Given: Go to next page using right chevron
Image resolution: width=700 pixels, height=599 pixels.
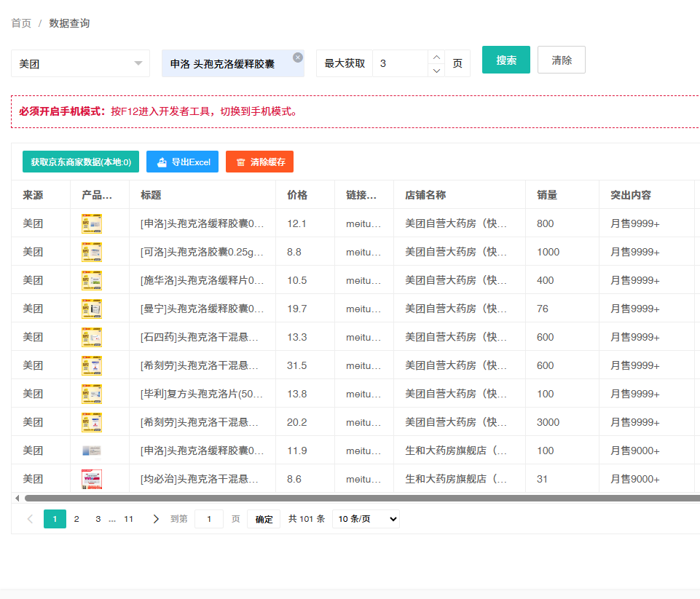Looking at the screenshot, I should click(x=155, y=519).
